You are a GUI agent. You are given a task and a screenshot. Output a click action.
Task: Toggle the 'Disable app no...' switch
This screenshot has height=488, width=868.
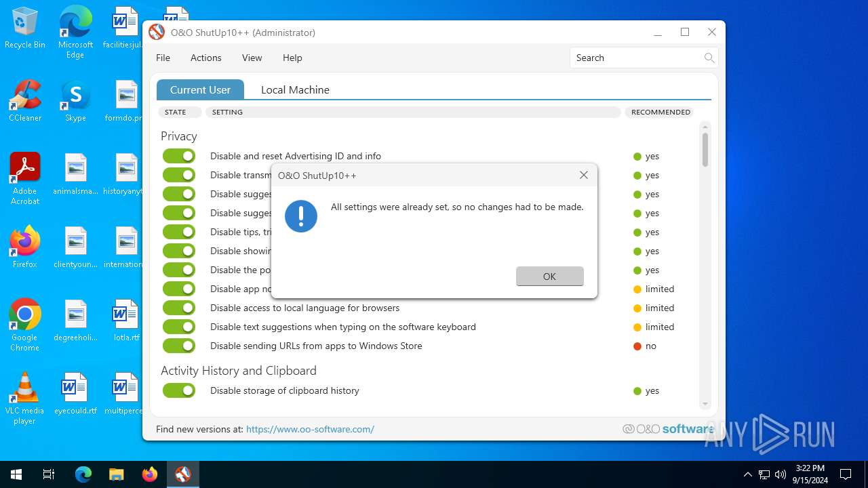click(179, 289)
